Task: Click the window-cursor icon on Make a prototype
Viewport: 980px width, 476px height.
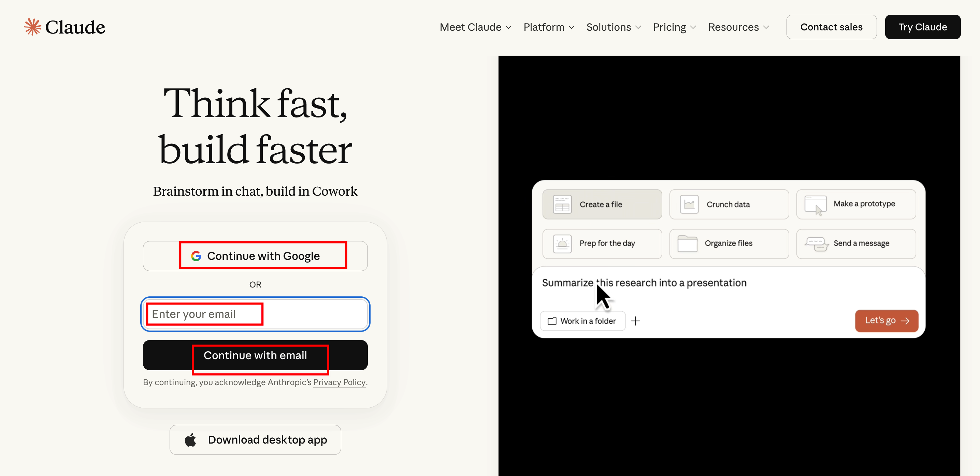Action: (816, 205)
